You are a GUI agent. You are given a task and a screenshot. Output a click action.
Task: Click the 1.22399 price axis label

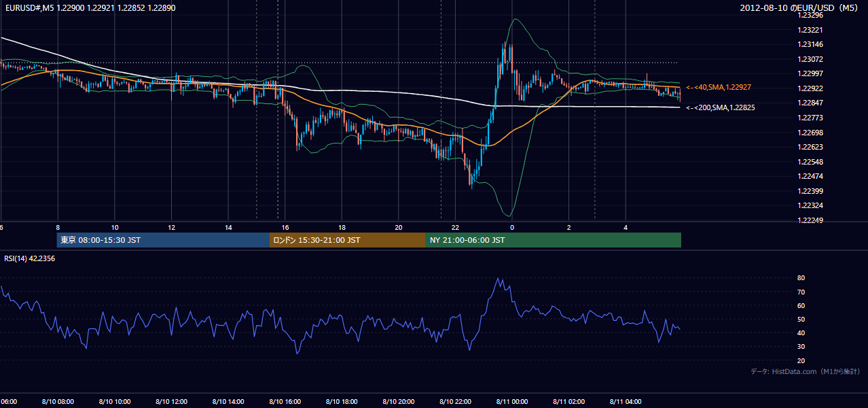coord(810,191)
